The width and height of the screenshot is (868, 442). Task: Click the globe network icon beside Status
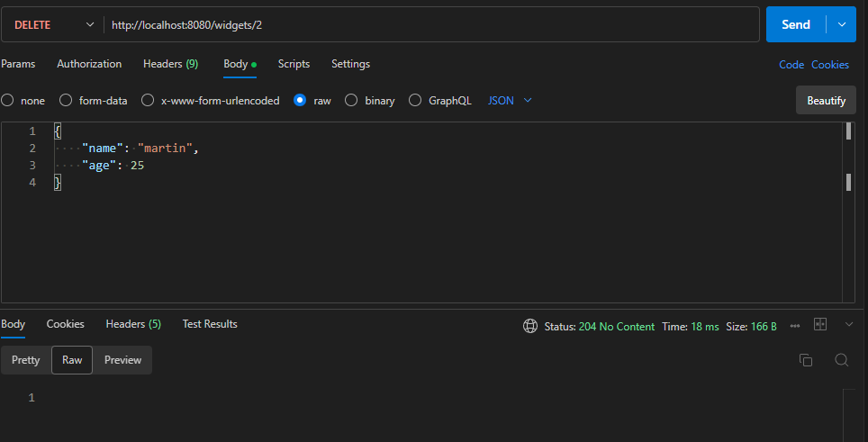point(529,327)
